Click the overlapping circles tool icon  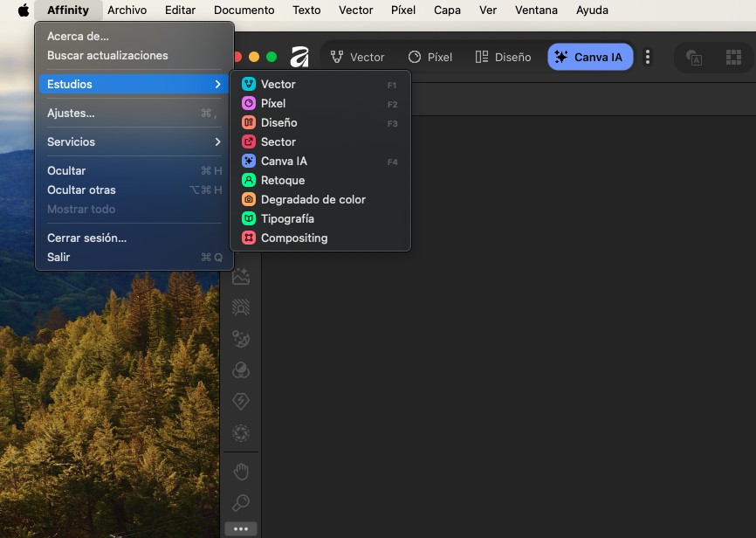[241, 370]
